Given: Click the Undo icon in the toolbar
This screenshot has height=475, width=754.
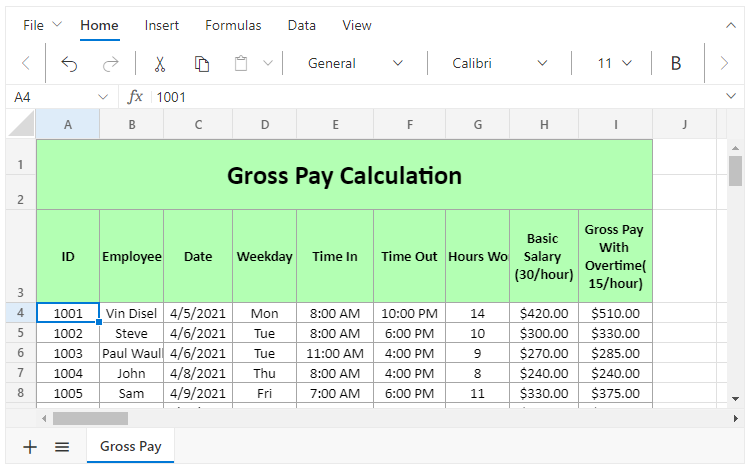Looking at the screenshot, I should pos(69,63).
